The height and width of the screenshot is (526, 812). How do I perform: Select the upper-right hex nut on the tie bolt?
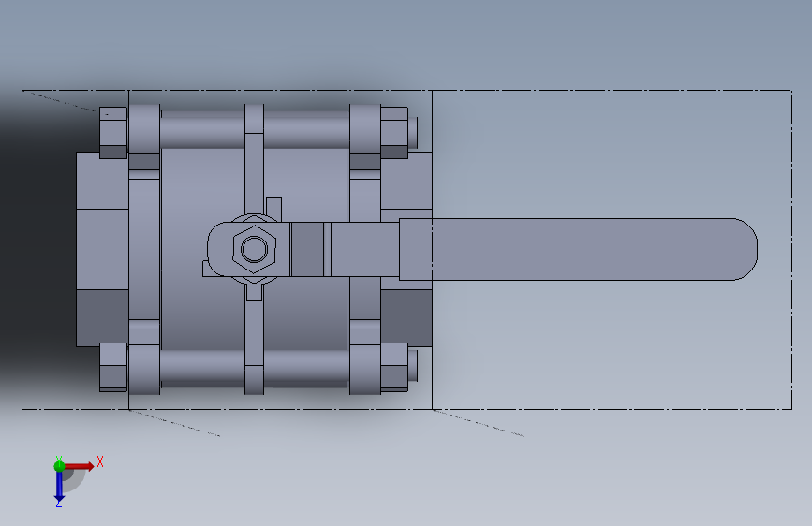[394, 133]
